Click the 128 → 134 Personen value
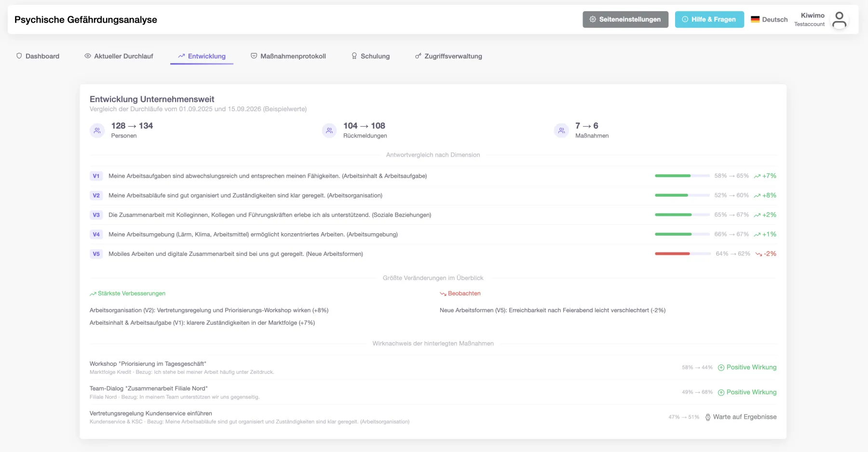The height and width of the screenshot is (452, 868). [132, 126]
